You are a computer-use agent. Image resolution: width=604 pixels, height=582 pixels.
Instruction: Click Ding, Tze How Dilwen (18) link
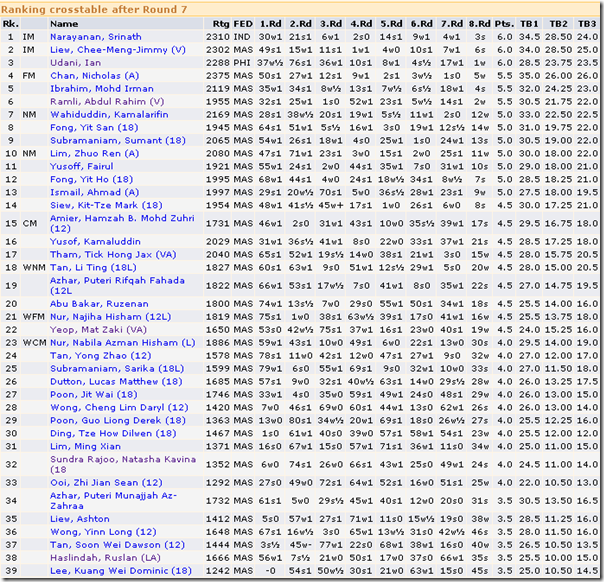click(x=113, y=434)
